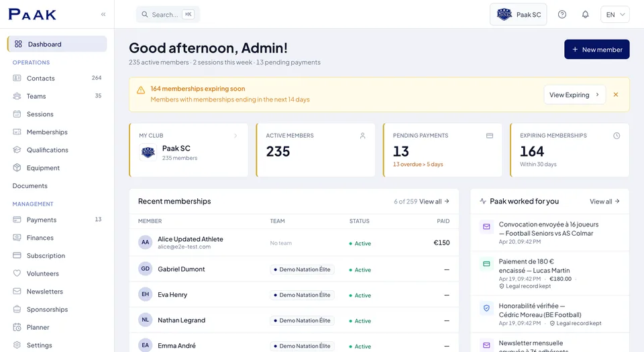Click the Sponsorships sidebar icon
The width and height of the screenshot is (644, 352).
17,309
